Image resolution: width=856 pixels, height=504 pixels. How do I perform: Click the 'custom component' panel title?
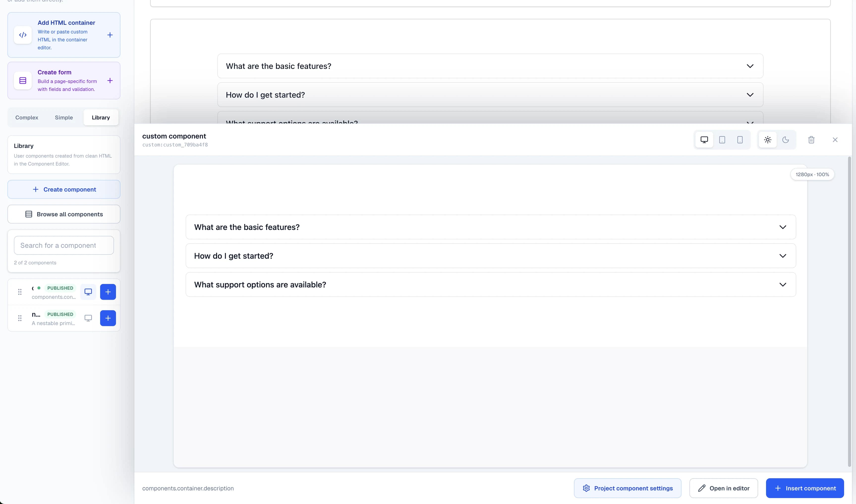tap(174, 136)
